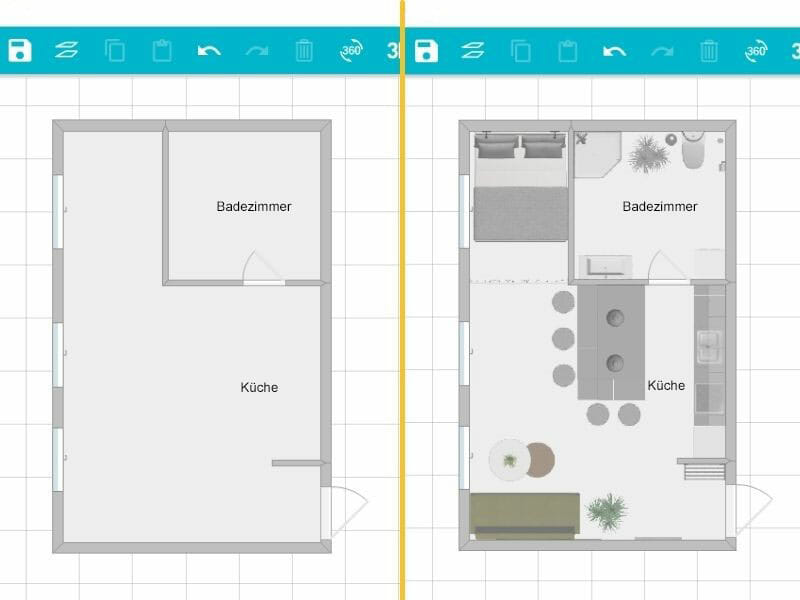Select the olive green sofa in the furnished plan
Screen dimensions: 800x600
(524, 516)
